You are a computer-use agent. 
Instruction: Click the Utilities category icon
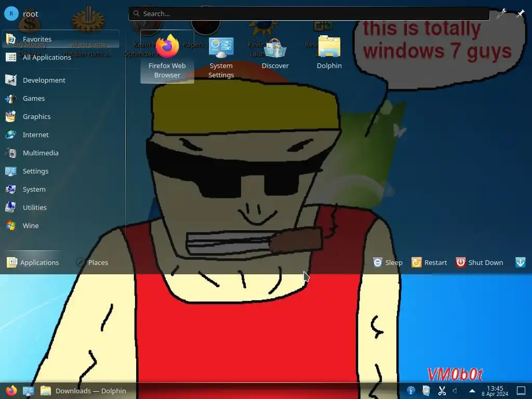click(x=11, y=207)
